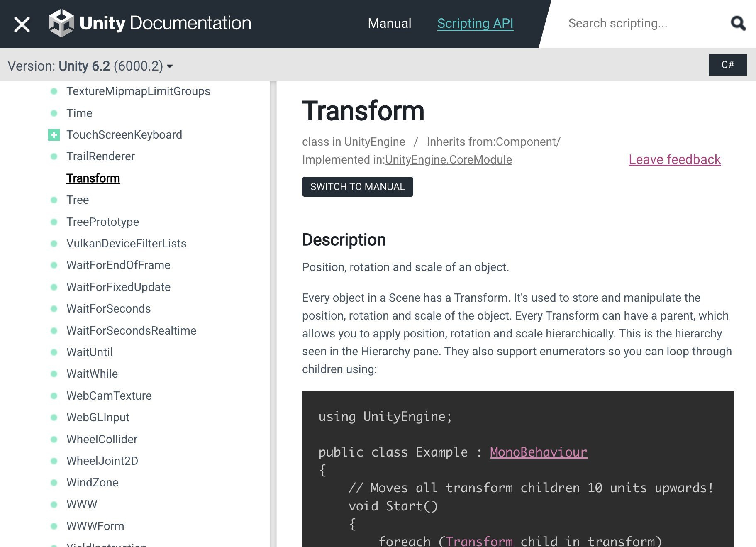Expand the TouchScreenKeyboard plus icon
Image resolution: width=756 pixels, height=547 pixels.
pos(54,135)
